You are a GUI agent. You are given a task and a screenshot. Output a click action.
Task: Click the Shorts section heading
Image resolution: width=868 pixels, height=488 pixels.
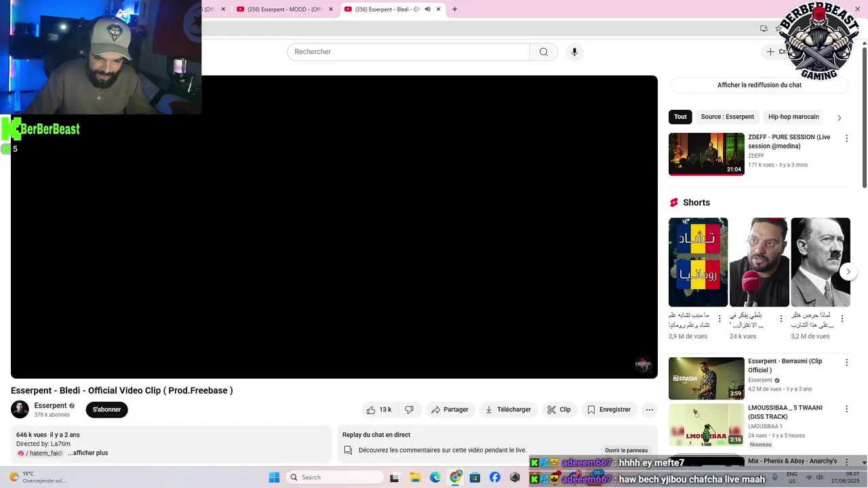(x=696, y=203)
